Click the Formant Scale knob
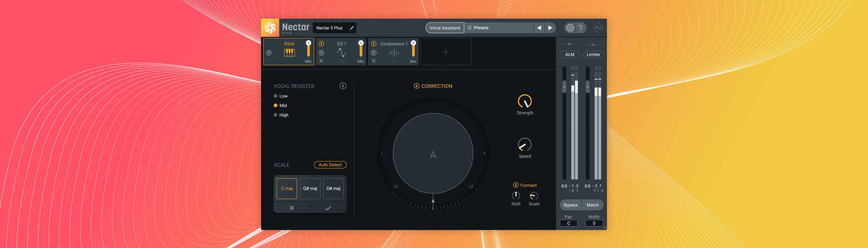Screen dimensions: 868x248 [x=534, y=196]
